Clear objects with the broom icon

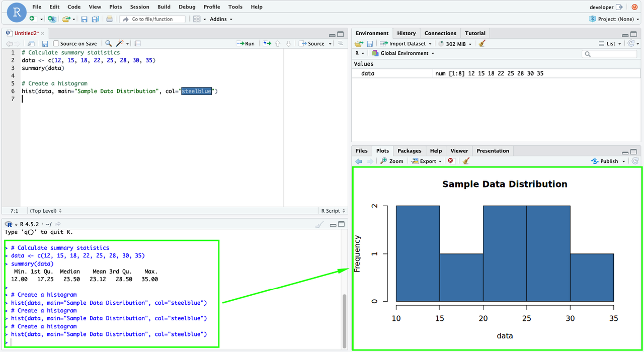point(480,43)
